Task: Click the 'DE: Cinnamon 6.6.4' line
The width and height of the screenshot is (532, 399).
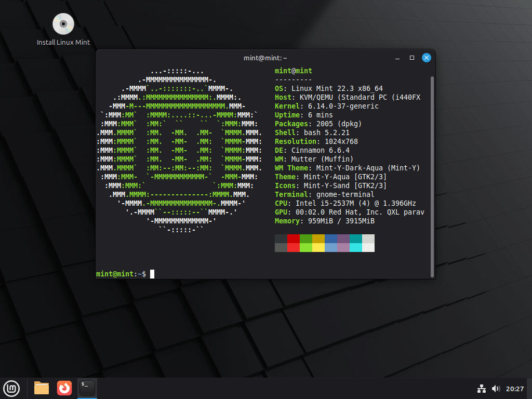Action: 312,150
